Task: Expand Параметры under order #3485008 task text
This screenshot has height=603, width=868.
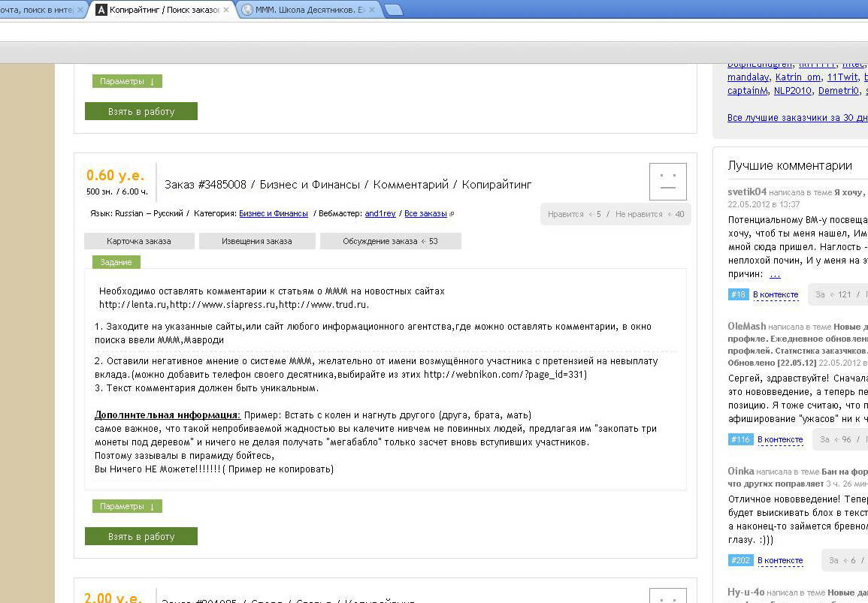Action: click(x=127, y=506)
